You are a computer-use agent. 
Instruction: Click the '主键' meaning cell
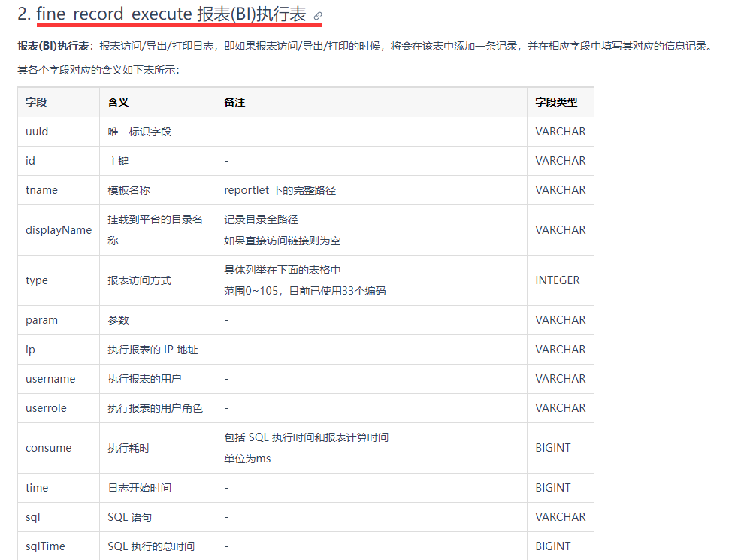158,161
